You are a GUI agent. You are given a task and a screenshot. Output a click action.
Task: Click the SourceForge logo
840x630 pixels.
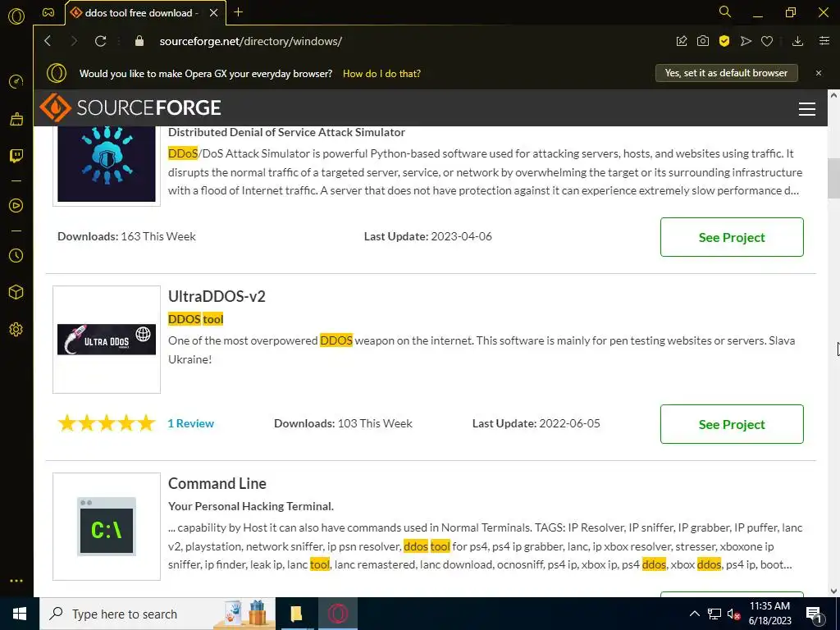130,107
